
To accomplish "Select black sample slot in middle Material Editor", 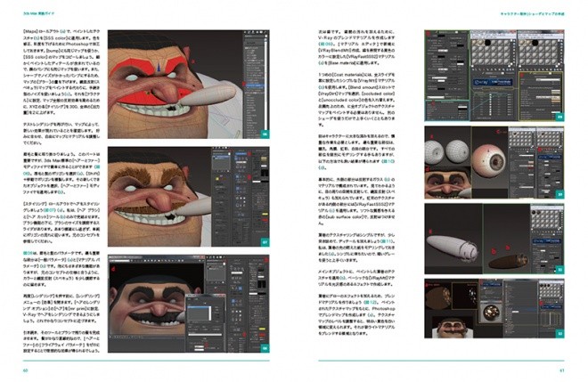I will [487, 43].
